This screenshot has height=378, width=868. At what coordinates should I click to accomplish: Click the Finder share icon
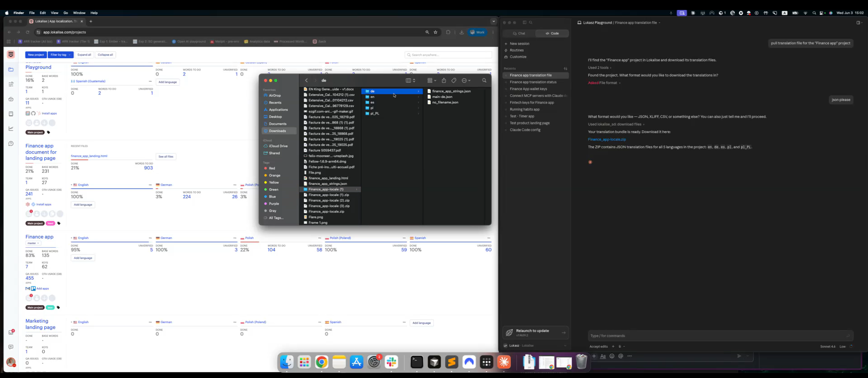point(444,81)
